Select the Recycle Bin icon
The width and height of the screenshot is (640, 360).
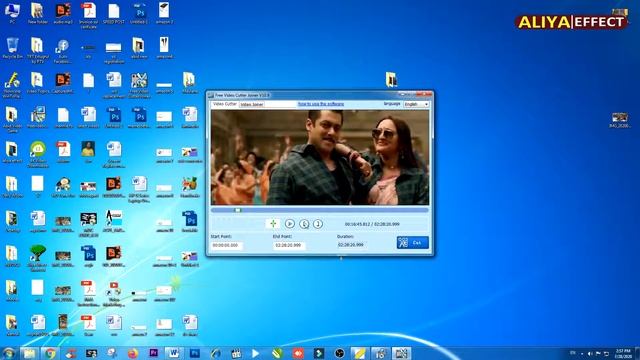pyautogui.click(x=12, y=48)
